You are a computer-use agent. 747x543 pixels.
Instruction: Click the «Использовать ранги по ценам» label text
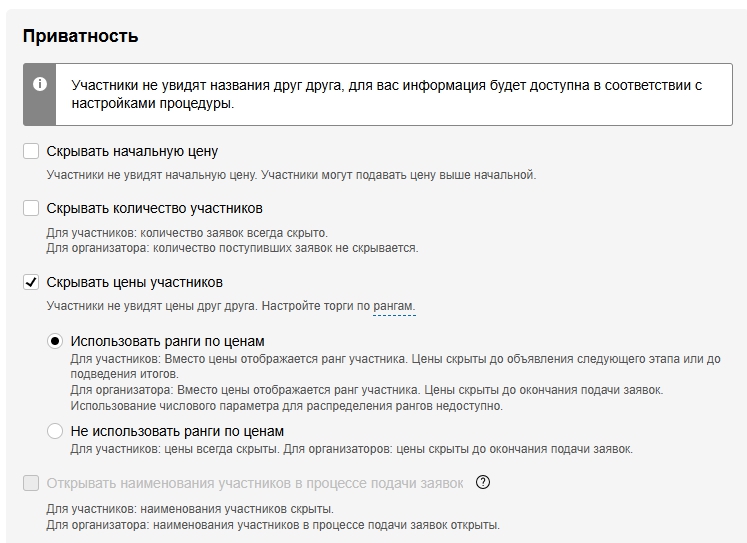pyautogui.click(x=167, y=341)
